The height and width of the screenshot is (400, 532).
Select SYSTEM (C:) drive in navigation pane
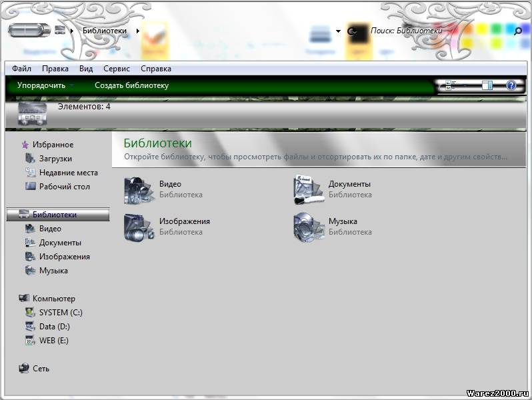point(60,313)
